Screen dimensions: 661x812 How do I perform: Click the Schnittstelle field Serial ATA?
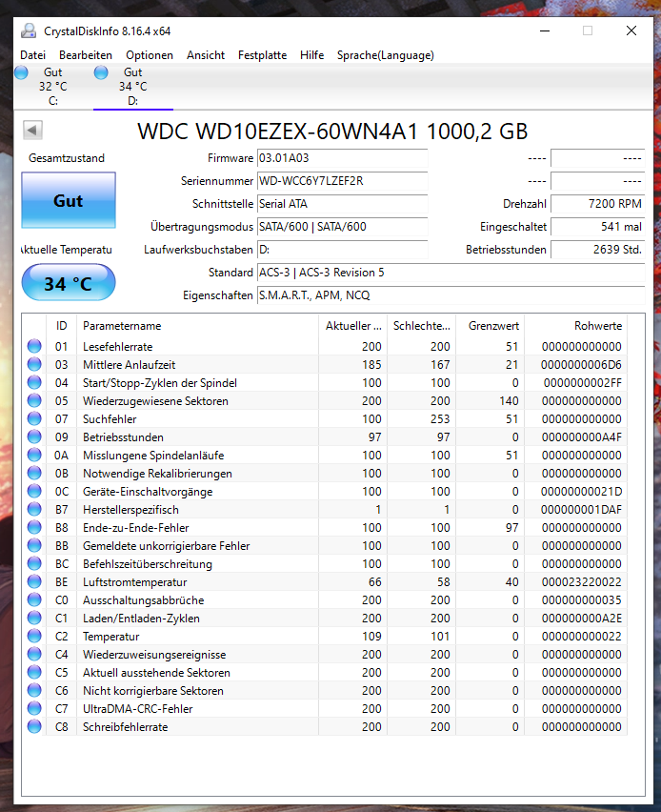coord(342,204)
